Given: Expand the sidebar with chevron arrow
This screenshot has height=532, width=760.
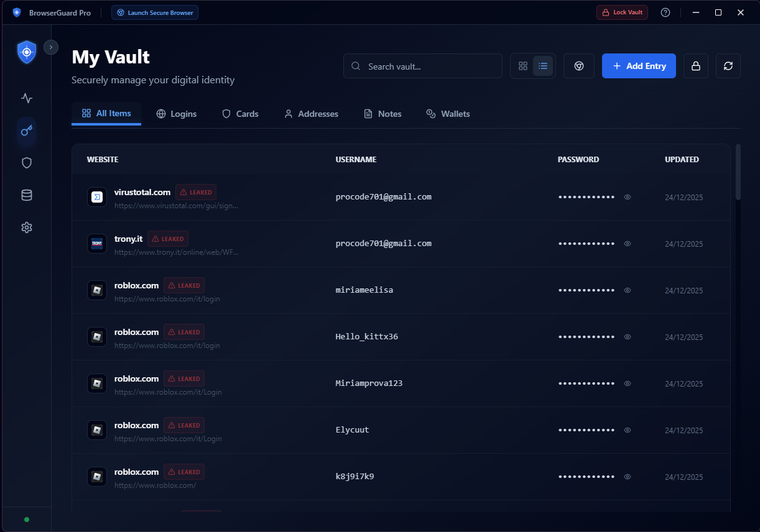Looking at the screenshot, I should coord(51,47).
